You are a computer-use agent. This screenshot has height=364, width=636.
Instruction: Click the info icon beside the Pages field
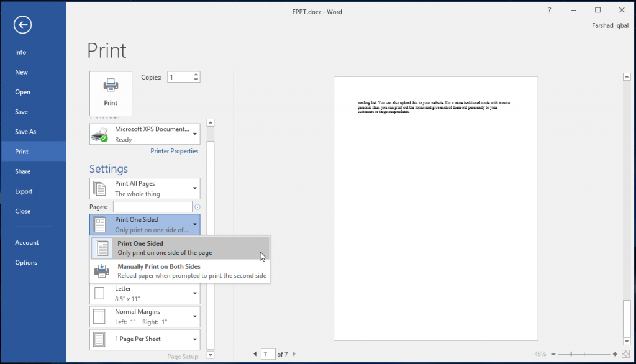click(197, 206)
